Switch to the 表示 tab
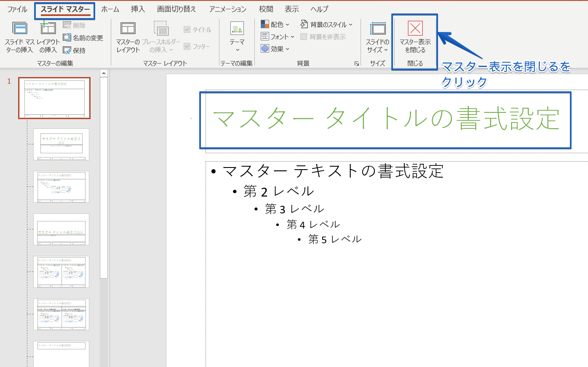This screenshot has width=588, height=367. pos(291,9)
